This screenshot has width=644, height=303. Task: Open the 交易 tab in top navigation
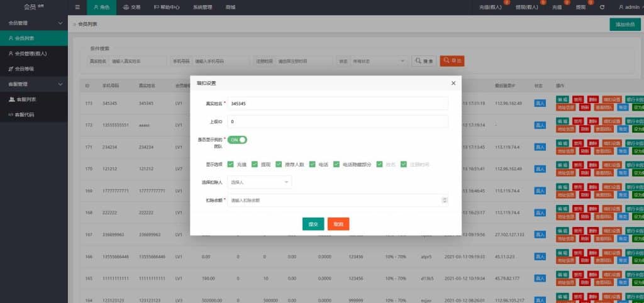[131, 7]
